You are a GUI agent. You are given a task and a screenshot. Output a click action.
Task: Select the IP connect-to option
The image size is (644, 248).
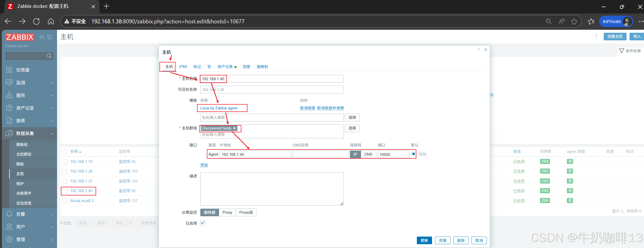click(x=355, y=154)
